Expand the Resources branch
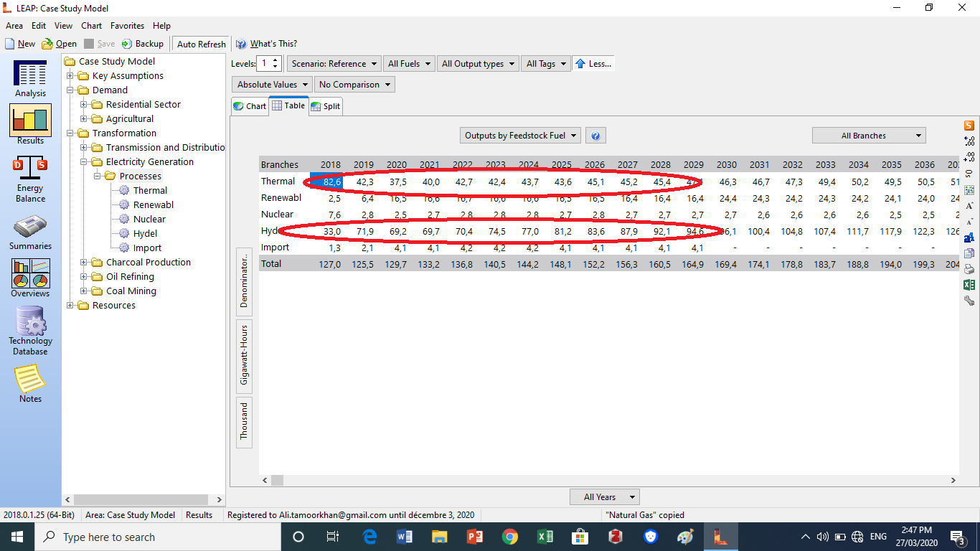Screen dimensions: 980x551 point(70,306)
